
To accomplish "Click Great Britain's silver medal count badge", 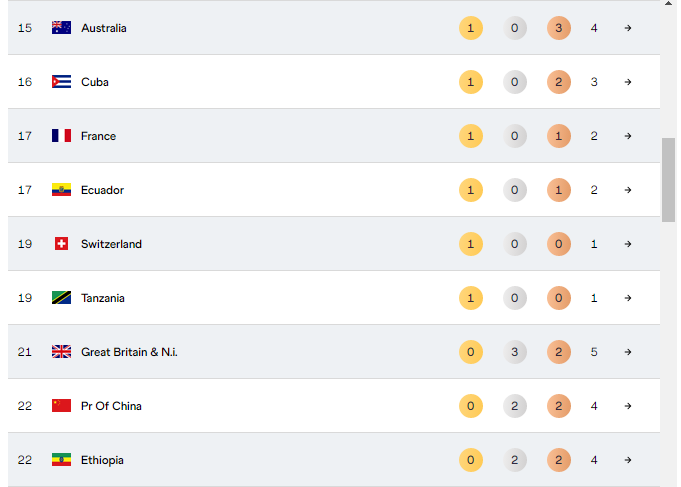I will click(x=515, y=352).
